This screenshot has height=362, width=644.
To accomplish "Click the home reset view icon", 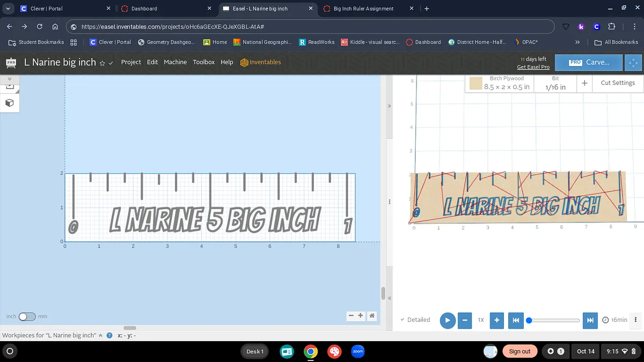I will pyautogui.click(x=371, y=316).
